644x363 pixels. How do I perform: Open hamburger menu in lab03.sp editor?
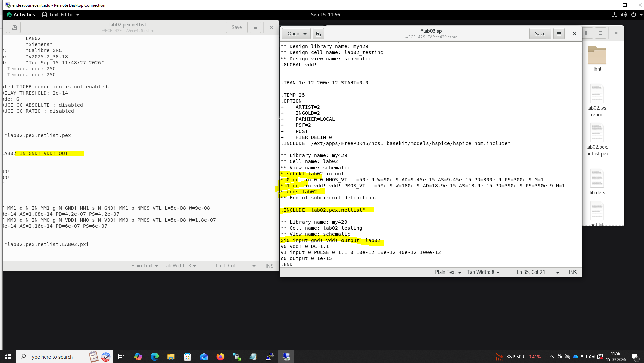(559, 34)
